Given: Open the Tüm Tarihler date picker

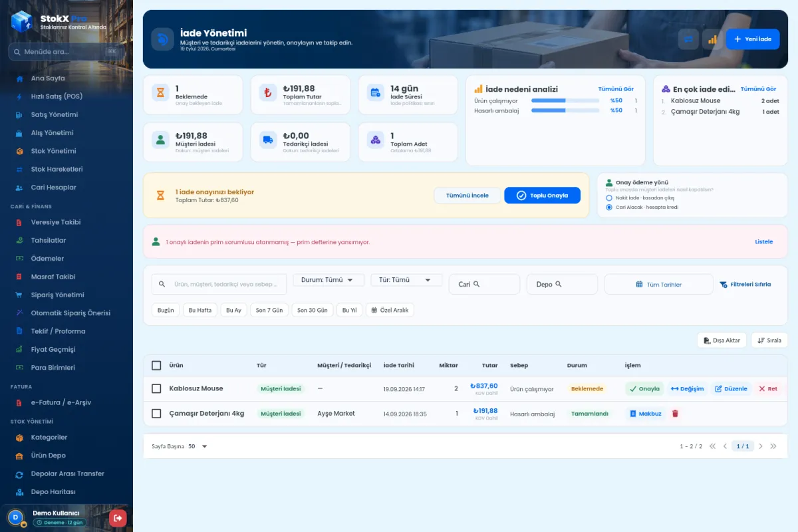Looking at the screenshot, I should point(658,284).
